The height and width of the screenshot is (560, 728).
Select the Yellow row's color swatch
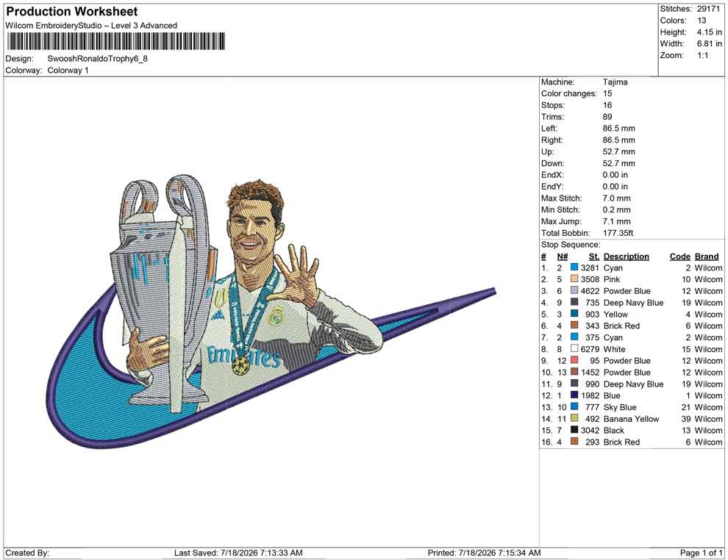click(x=574, y=314)
